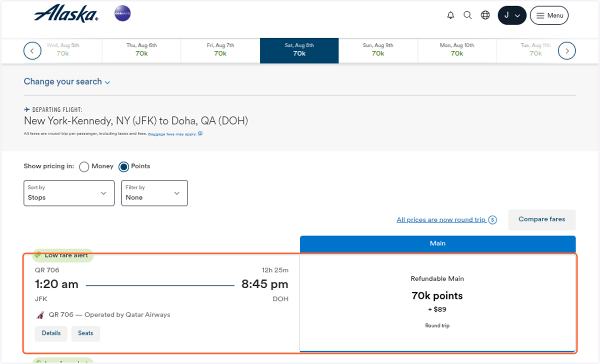
Task: Open the Menu button
Action: [549, 15]
